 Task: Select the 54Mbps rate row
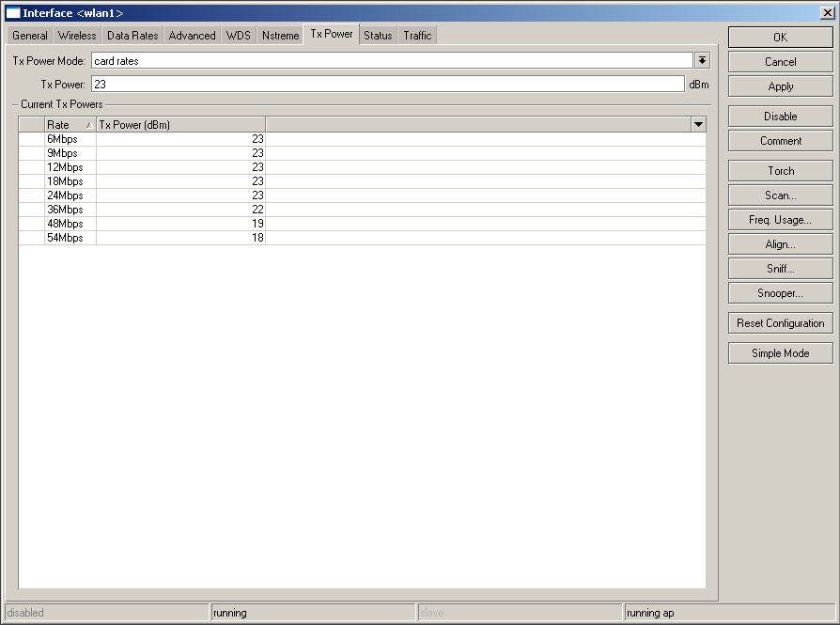pos(362,238)
